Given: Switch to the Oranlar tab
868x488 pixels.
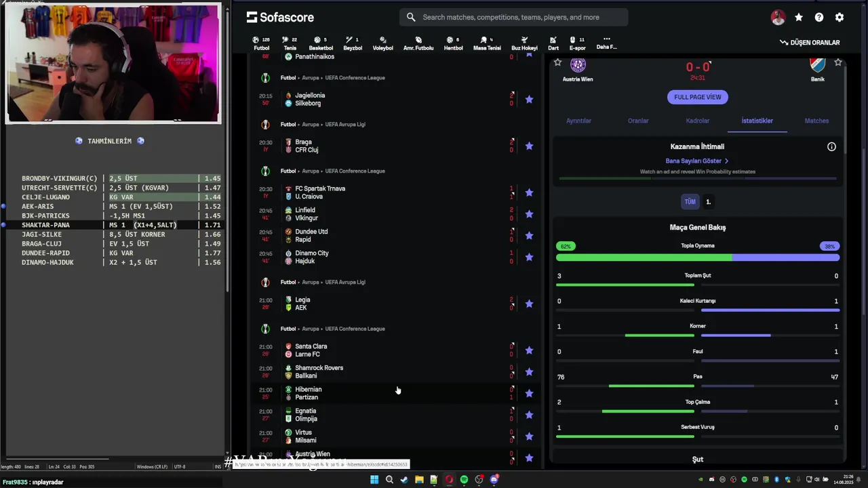Looking at the screenshot, I should pyautogui.click(x=638, y=121).
